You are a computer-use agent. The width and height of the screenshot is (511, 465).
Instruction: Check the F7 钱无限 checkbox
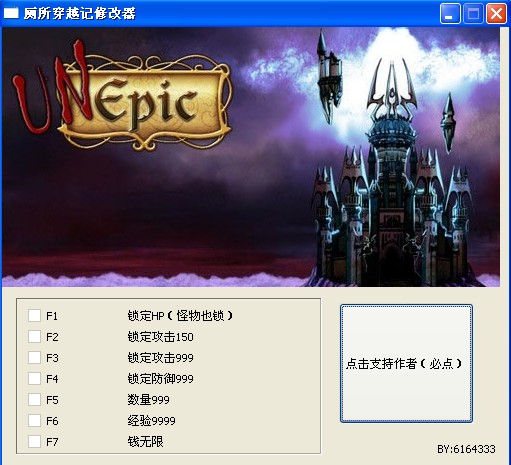34,441
